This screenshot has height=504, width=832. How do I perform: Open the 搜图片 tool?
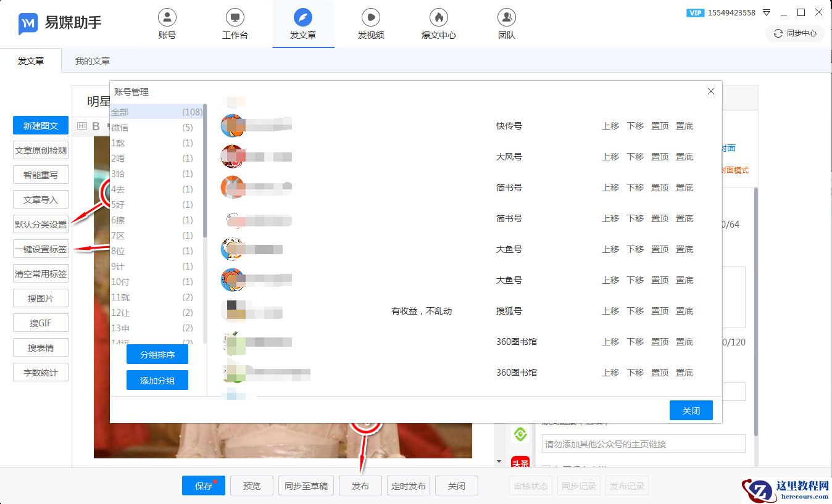point(41,299)
